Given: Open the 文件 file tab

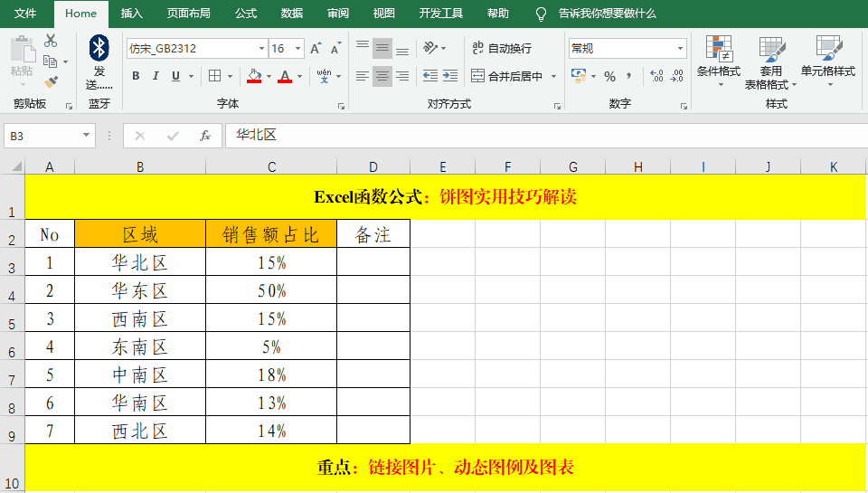Looking at the screenshot, I should 25,14.
